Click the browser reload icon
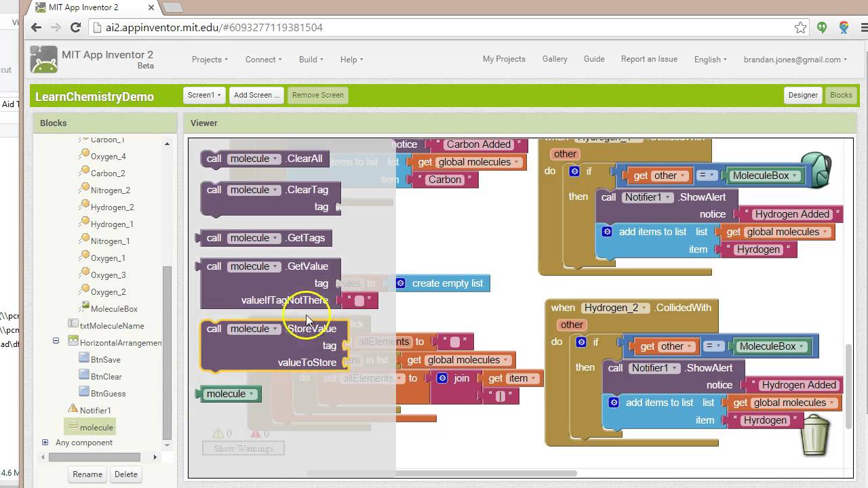Viewport: 868px width, 488px height. pyautogui.click(x=75, y=28)
